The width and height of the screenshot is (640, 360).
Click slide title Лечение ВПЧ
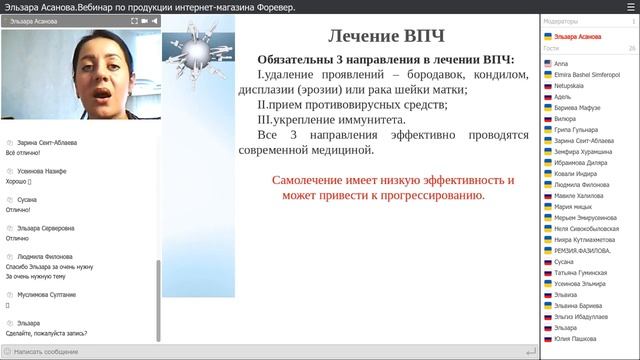click(386, 36)
